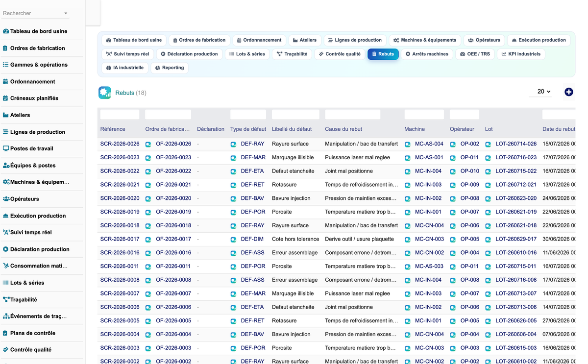Screen dimensions: 588x364
Task: Switch to Ordonnancement tab
Action: coord(259,40)
